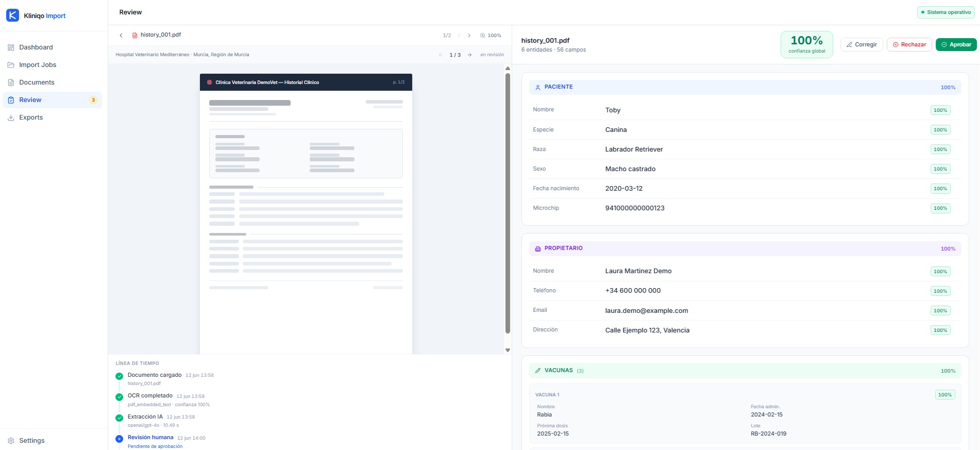980x450 pixels.
Task: Approve the document with Aprobar
Action: pos(956,45)
